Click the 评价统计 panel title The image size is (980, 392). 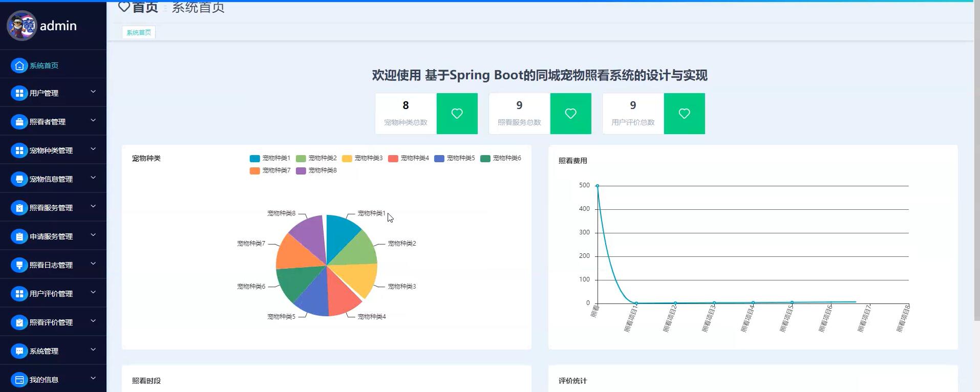(572, 381)
